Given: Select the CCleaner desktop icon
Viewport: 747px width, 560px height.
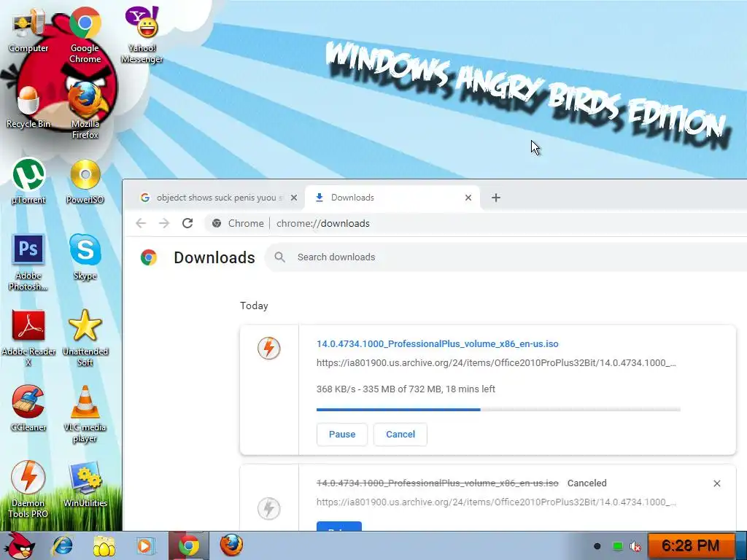Looking at the screenshot, I should [28, 408].
